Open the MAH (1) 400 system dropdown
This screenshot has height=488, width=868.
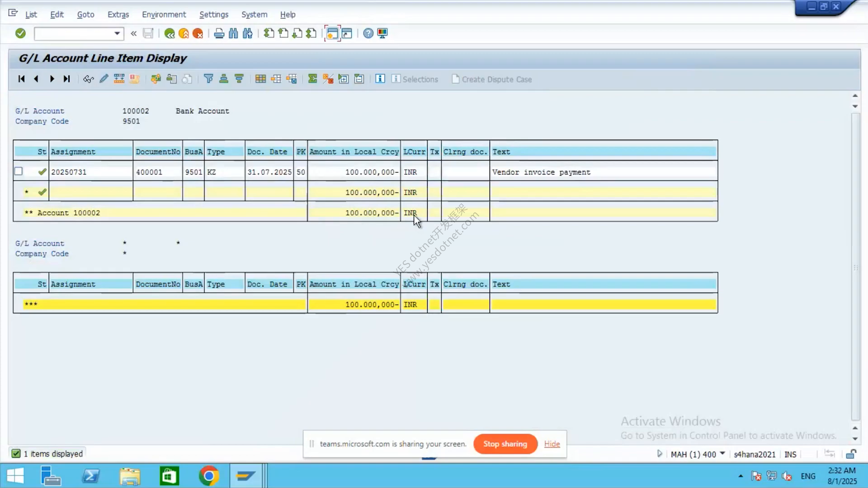[722, 454]
